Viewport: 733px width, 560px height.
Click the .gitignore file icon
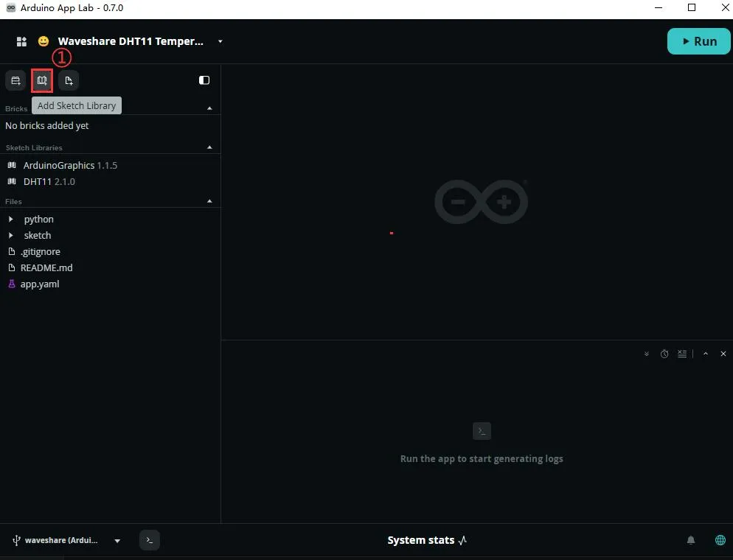pyautogui.click(x=12, y=252)
